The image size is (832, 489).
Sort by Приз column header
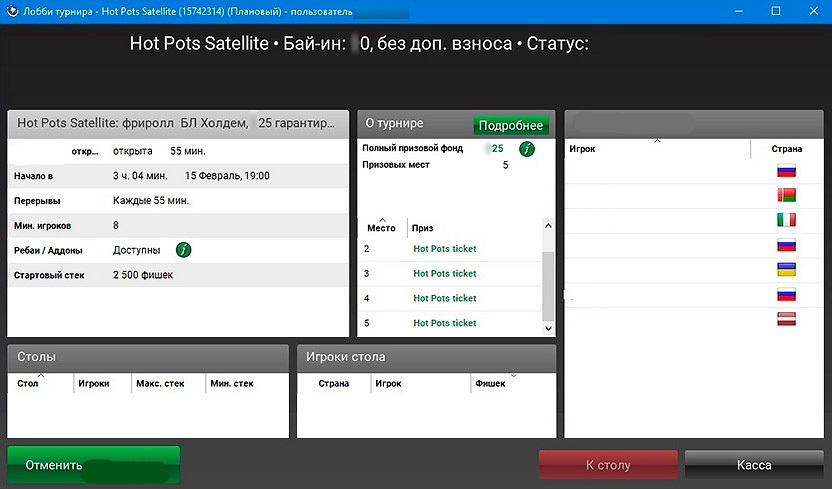click(422, 228)
